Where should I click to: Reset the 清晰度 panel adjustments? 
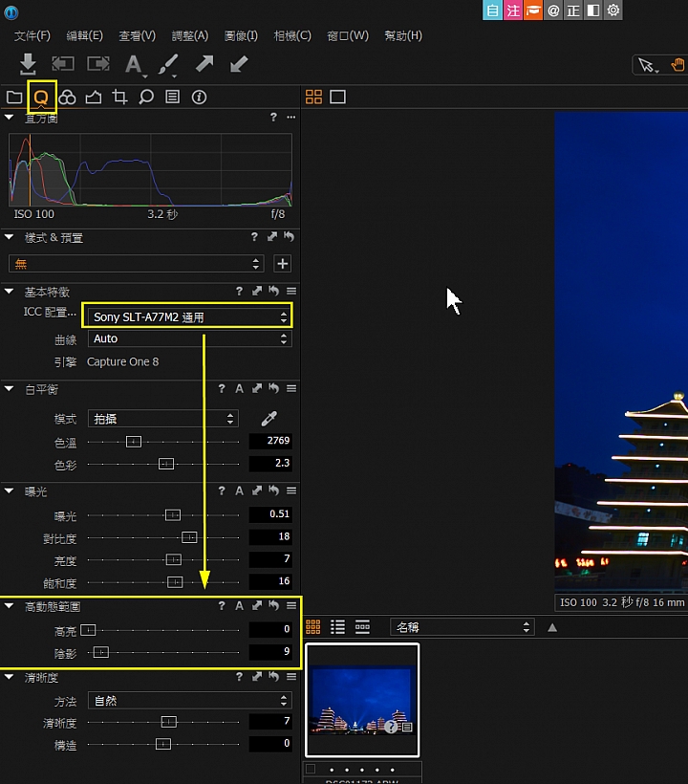273,677
